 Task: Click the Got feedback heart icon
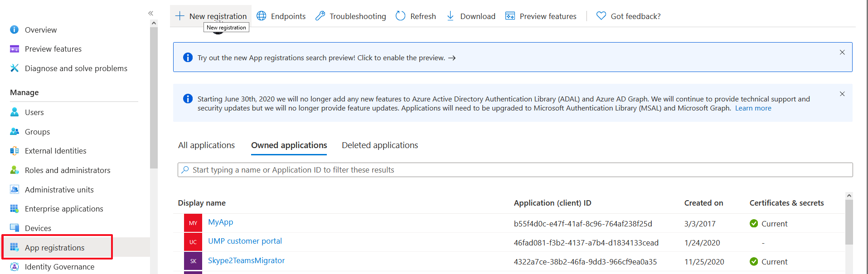tap(601, 16)
